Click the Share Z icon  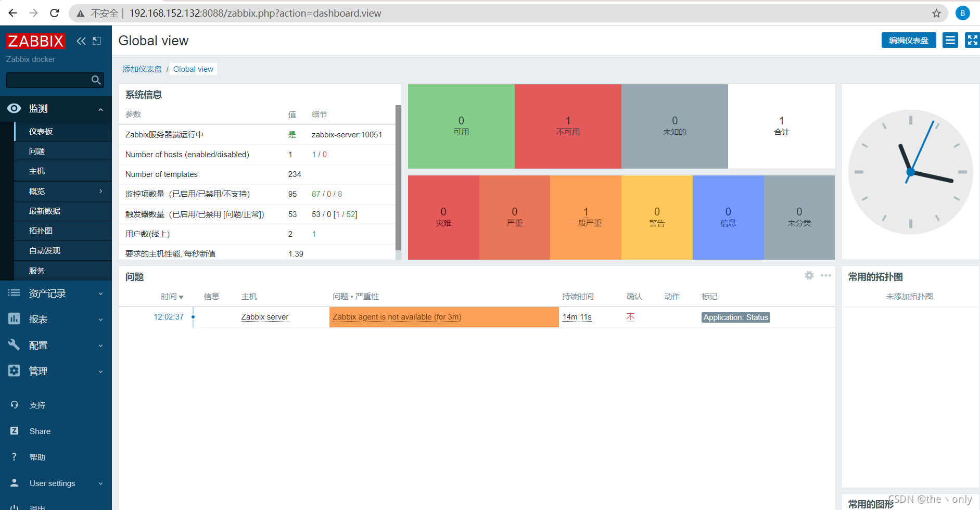[14, 431]
